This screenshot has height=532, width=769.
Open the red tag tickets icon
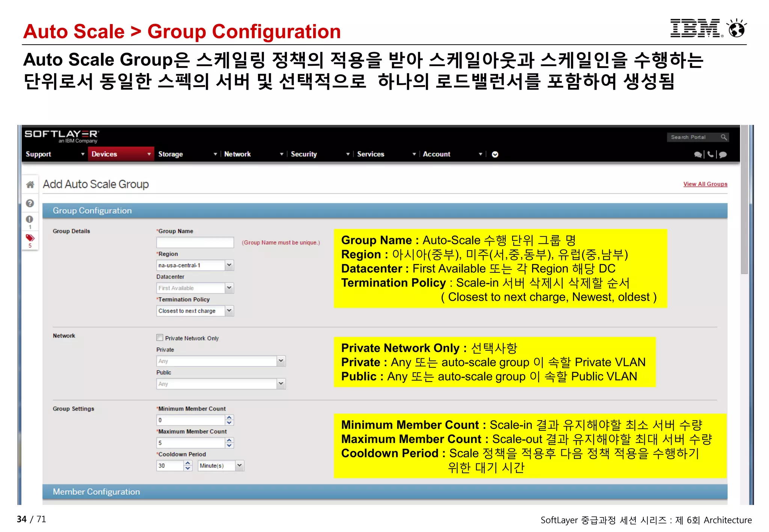(30, 238)
